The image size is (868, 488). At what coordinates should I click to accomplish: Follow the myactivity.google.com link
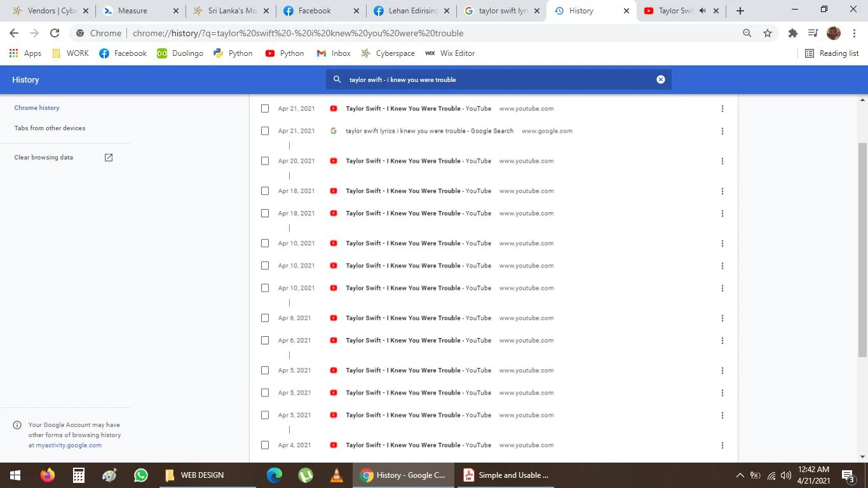[69, 445]
